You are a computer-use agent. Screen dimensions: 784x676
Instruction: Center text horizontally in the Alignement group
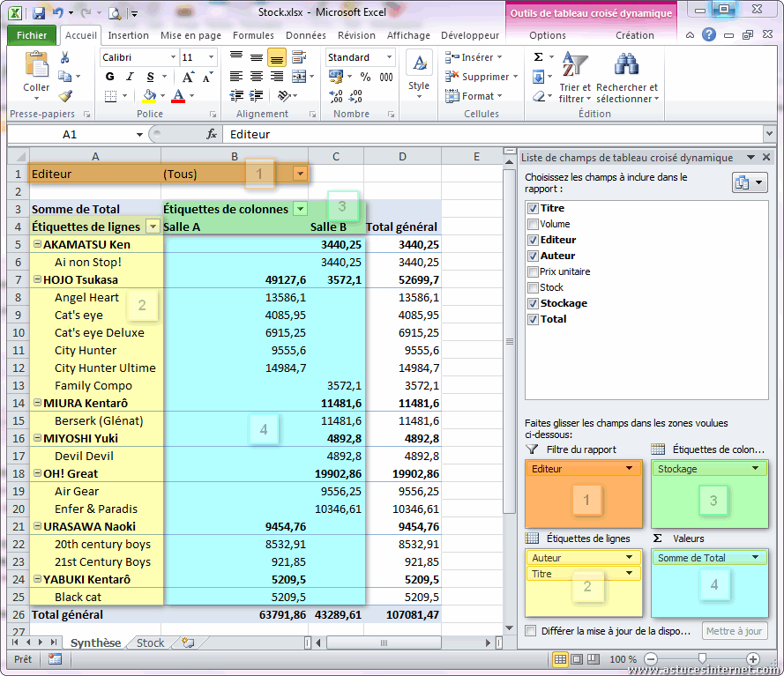point(257,77)
